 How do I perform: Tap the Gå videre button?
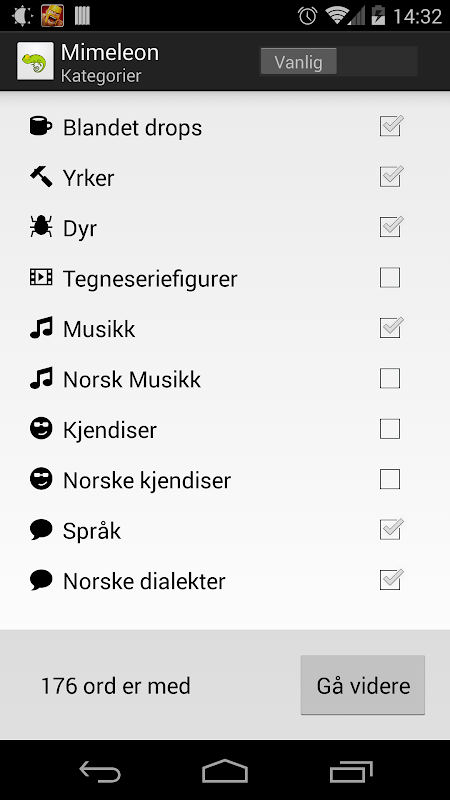tap(363, 685)
